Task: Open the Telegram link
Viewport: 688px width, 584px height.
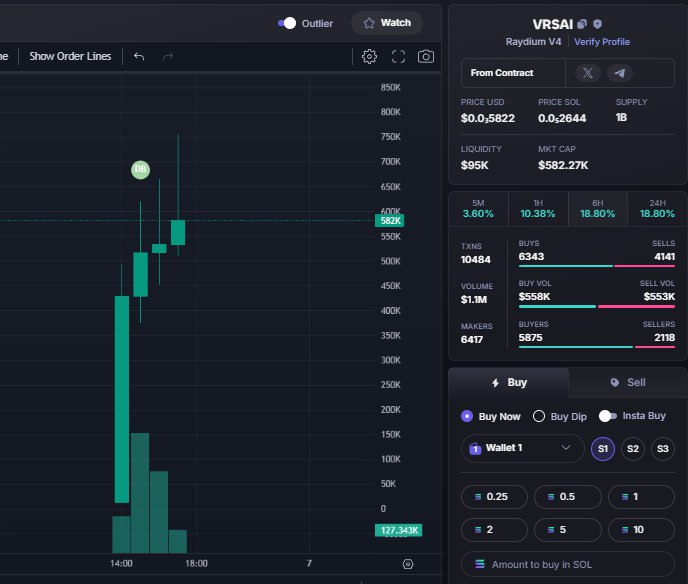Action: [x=620, y=73]
